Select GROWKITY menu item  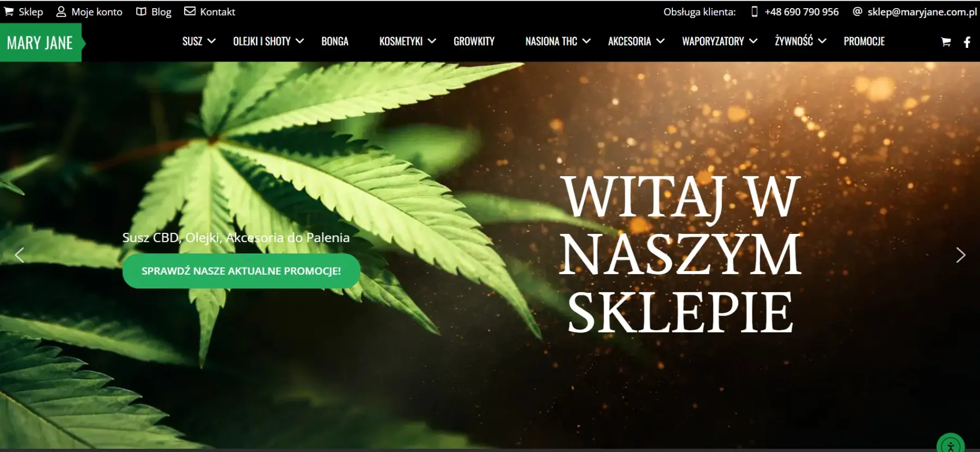pyautogui.click(x=474, y=41)
